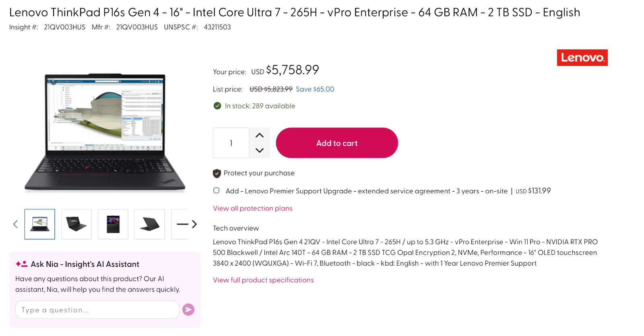Open View full product specifications link
Viewport: 644px width, 336px height.
[263, 280]
